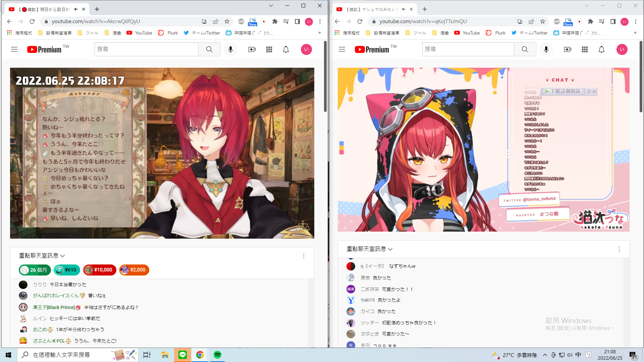Reload the page in left Chrome window
The width and height of the screenshot is (644, 362).
[32, 21]
